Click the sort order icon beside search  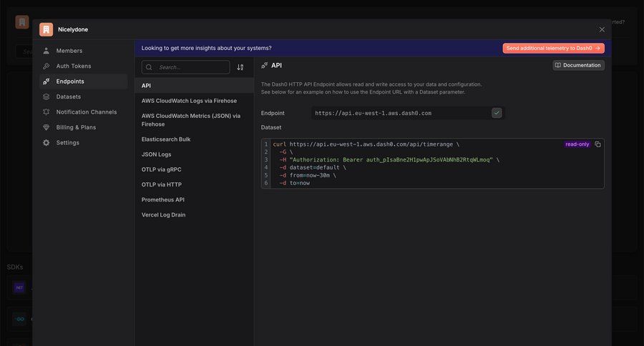click(240, 67)
